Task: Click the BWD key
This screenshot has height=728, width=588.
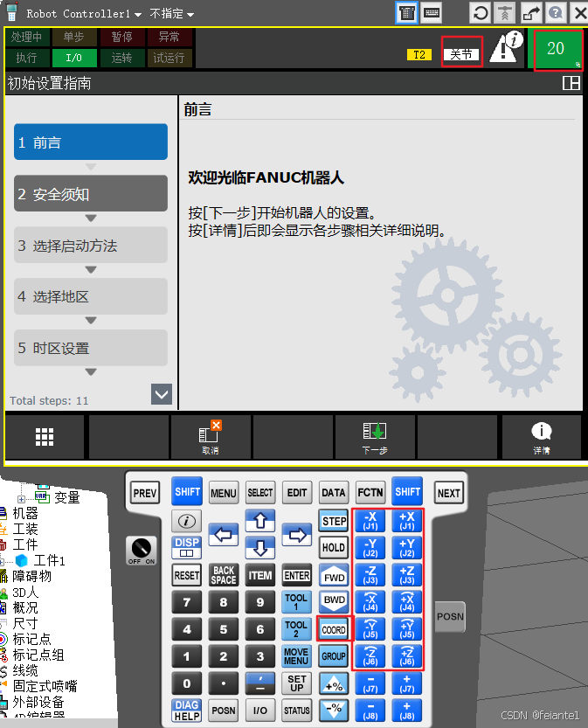Action: pyautogui.click(x=334, y=601)
